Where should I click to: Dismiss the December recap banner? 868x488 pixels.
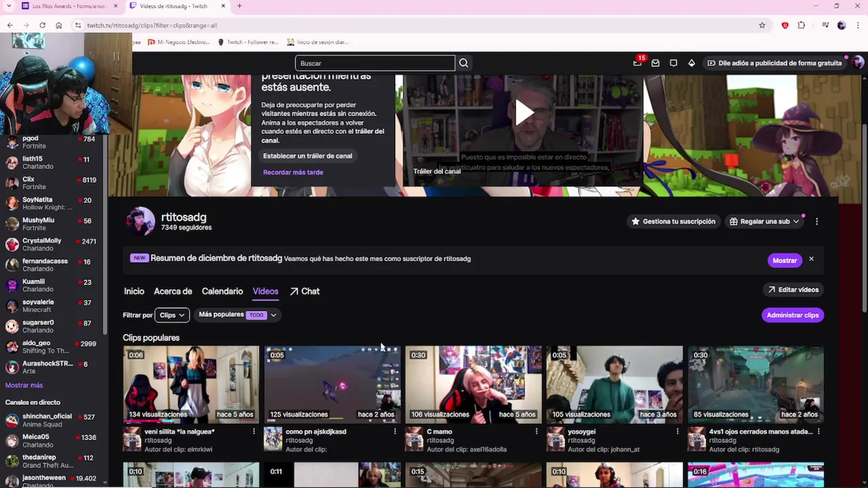tap(811, 260)
